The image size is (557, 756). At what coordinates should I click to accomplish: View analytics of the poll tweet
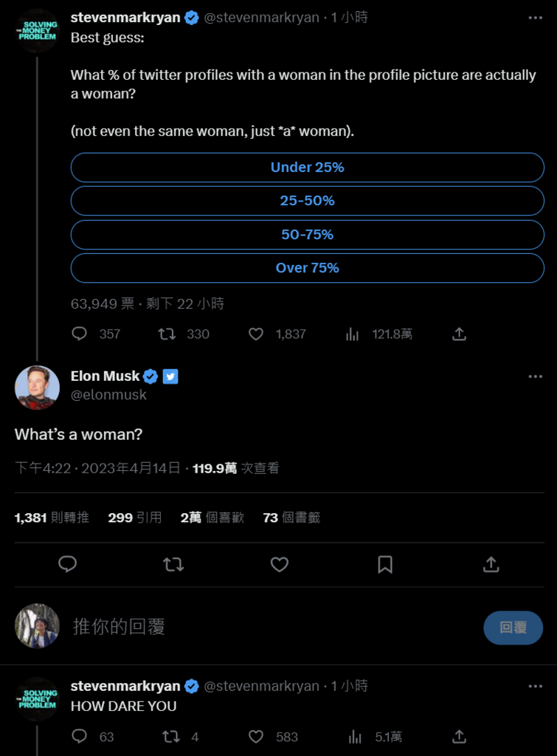353,334
